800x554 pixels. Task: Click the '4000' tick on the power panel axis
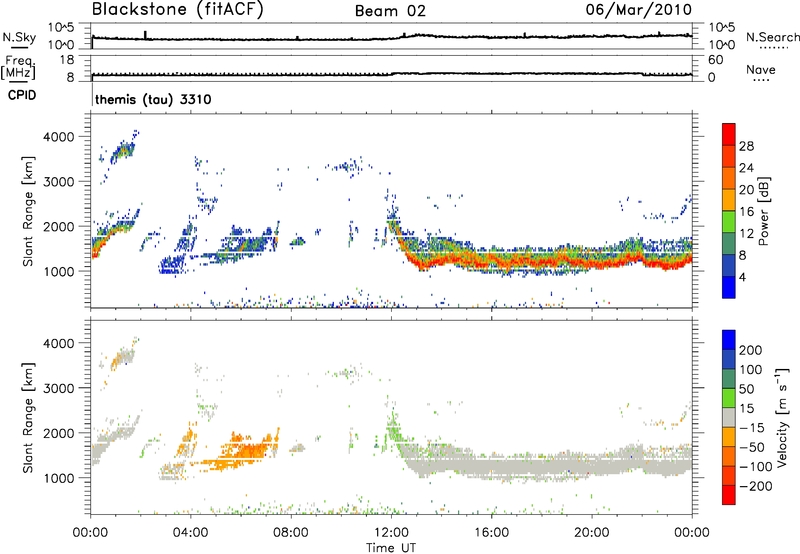pyautogui.click(x=58, y=137)
